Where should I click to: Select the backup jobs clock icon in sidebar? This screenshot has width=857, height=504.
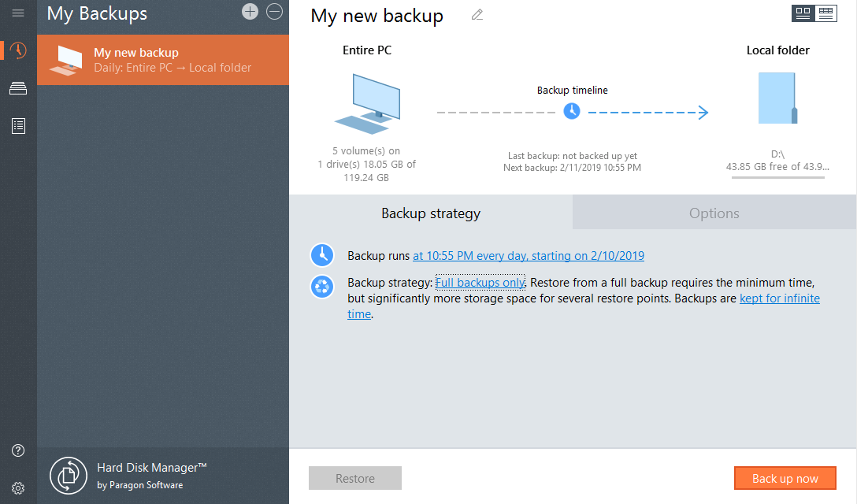(17, 50)
